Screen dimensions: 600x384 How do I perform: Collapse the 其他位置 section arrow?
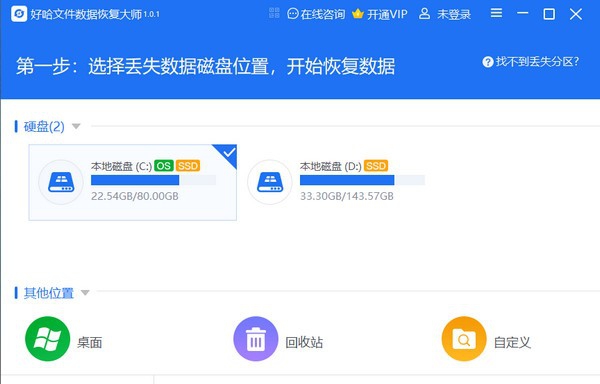pyautogui.click(x=85, y=293)
